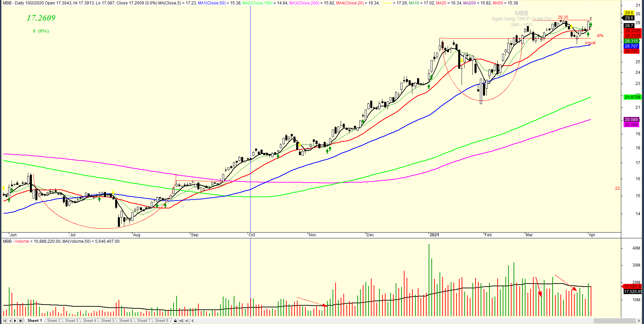The image size is (644, 324).
Task: Click the previous sheet arrow
Action: pos(10,321)
